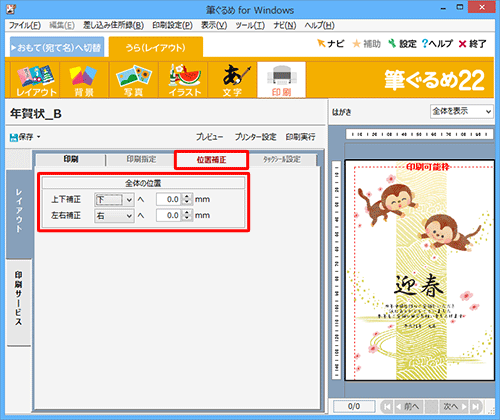Go to first page in preview
The image size is (500, 420).
coord(387,406)
